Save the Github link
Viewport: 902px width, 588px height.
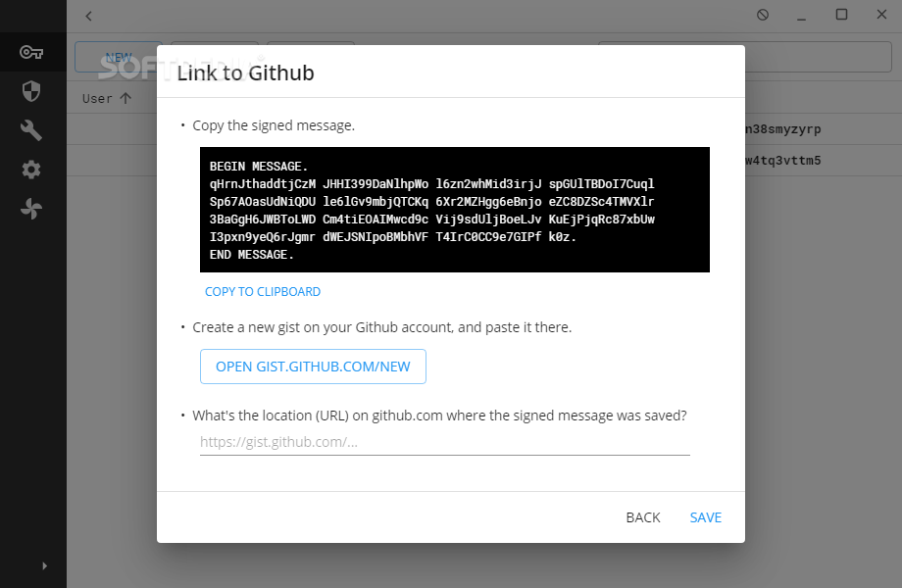pos(706,517)
